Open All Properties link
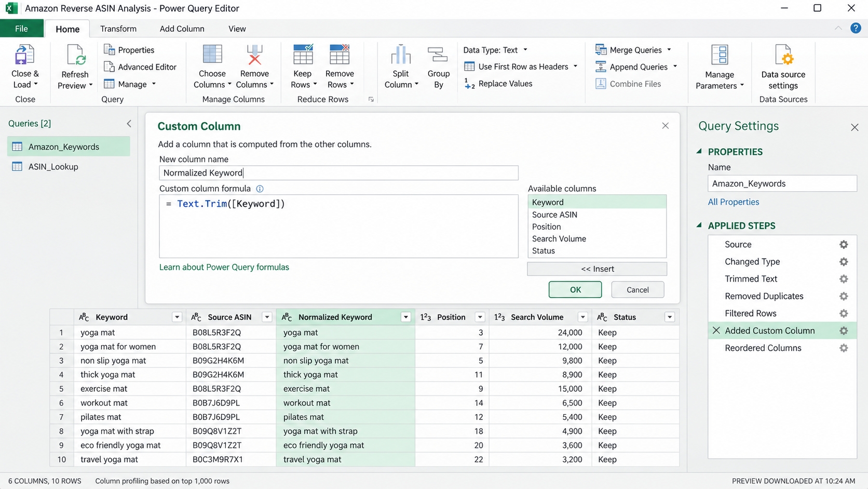The image size is (868, 489). pyautogui.click(x=733, y=202)
